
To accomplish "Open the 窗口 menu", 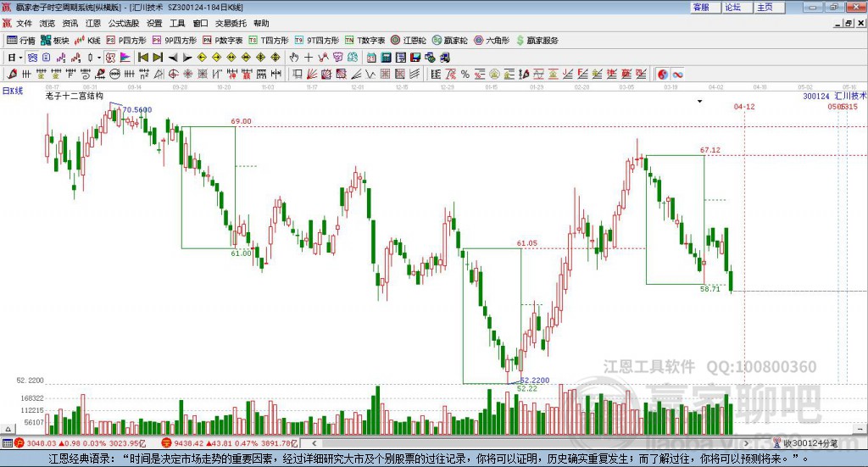I will (x=200, y=23).
